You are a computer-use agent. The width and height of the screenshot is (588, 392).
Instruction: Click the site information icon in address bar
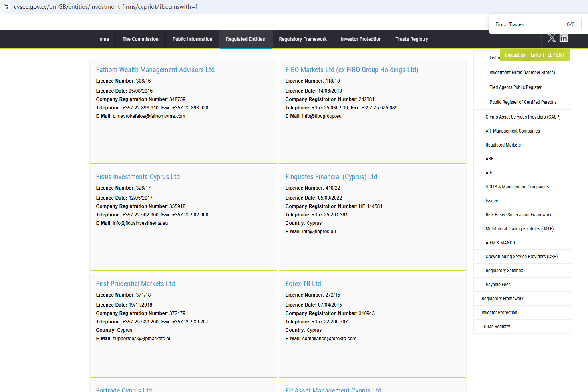pos(6,7)
